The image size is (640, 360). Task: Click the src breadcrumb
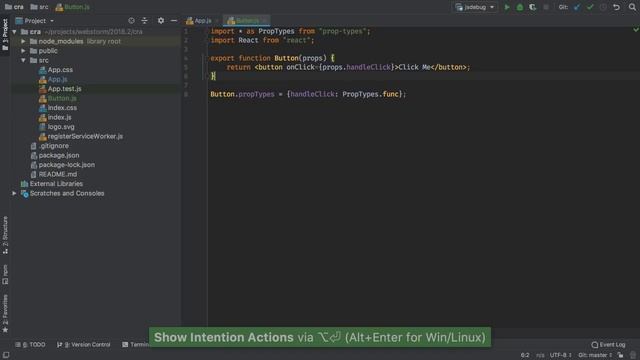click(40, 7)
